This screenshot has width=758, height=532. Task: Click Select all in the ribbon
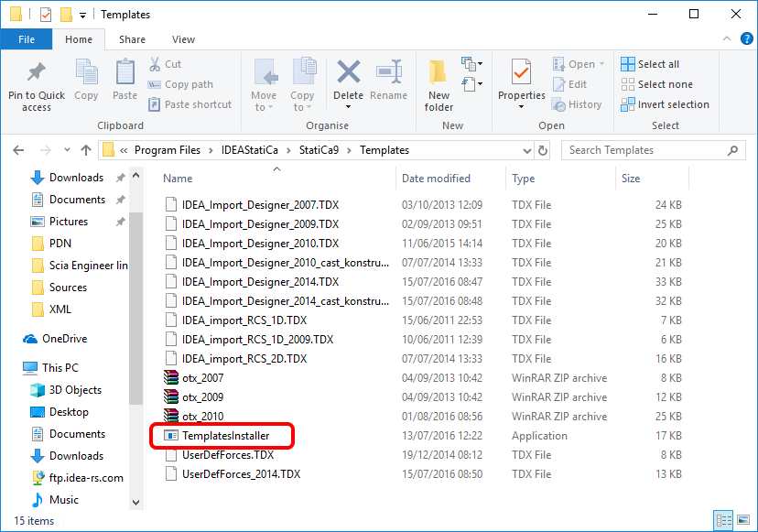click(x=650, y=64)
